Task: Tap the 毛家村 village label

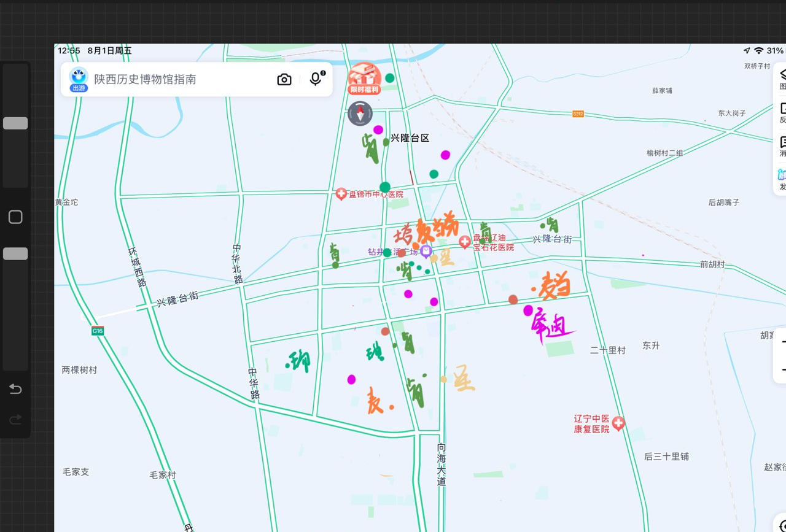Action: 163,475
